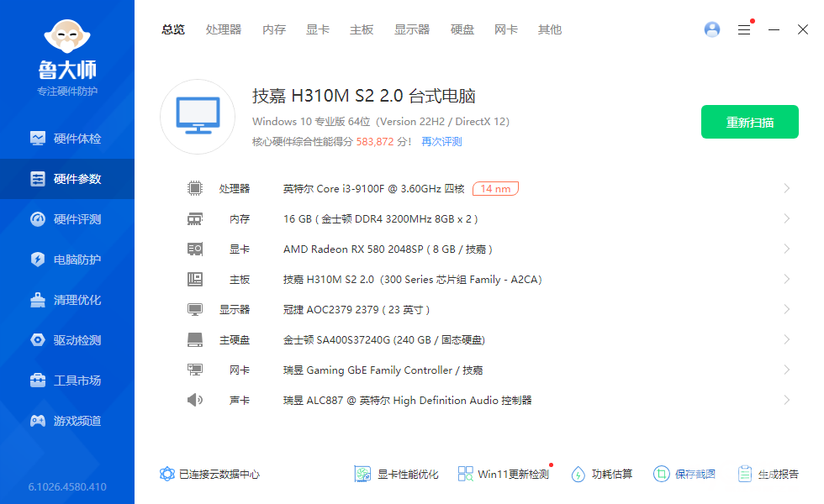Switch to the 内存 memory tab
This screenshot has height=504, width=824.
[274, 30]
